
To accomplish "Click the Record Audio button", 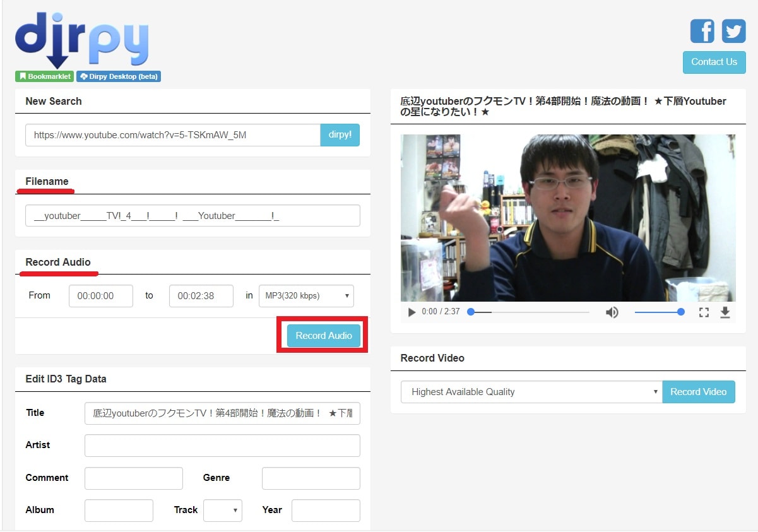I will pos(324,336).
